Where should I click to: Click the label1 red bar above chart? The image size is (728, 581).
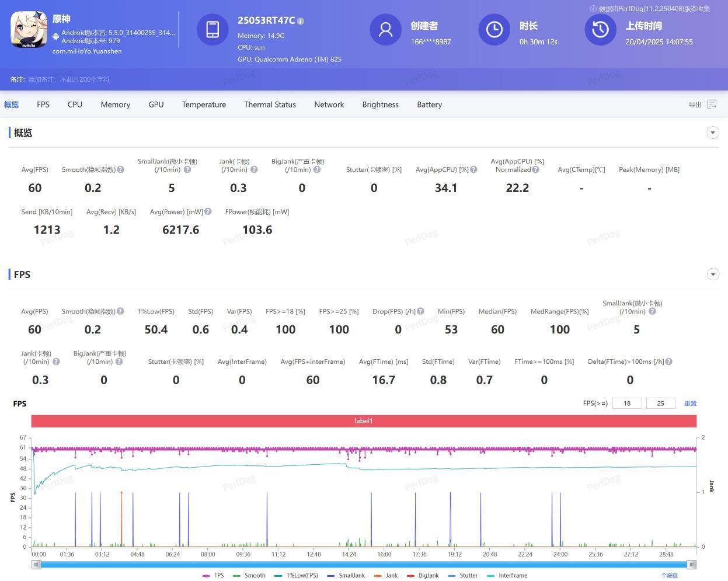coord(363,421)
